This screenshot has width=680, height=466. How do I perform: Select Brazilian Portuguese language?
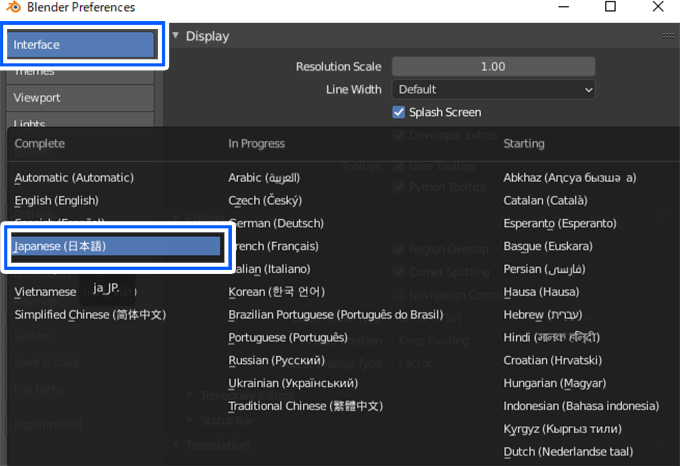[336, 315]
